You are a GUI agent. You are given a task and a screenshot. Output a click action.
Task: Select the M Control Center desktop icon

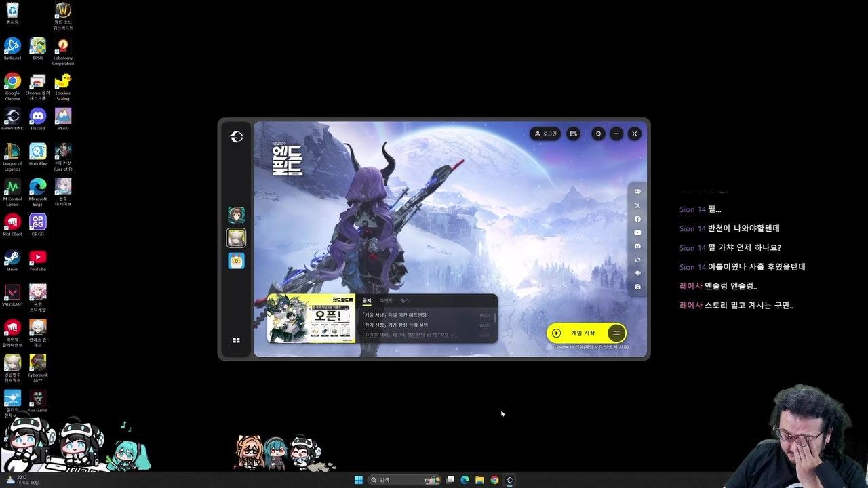(x=12, y=192)
